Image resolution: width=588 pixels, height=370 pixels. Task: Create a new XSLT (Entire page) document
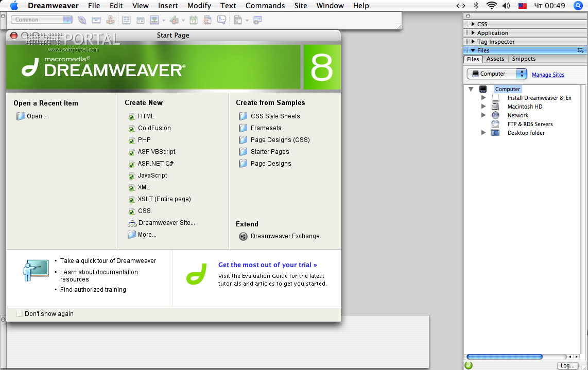[x=164, y=199]
